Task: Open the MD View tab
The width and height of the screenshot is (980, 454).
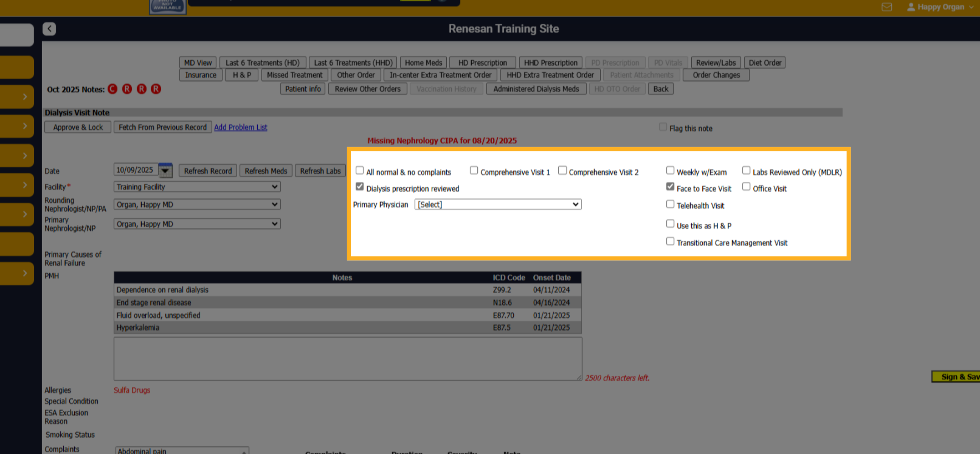Action: click(x=198, y=62)
